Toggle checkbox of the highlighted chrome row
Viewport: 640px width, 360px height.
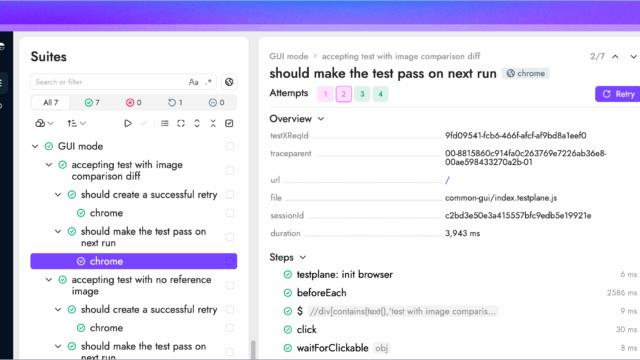coord(230,261)
